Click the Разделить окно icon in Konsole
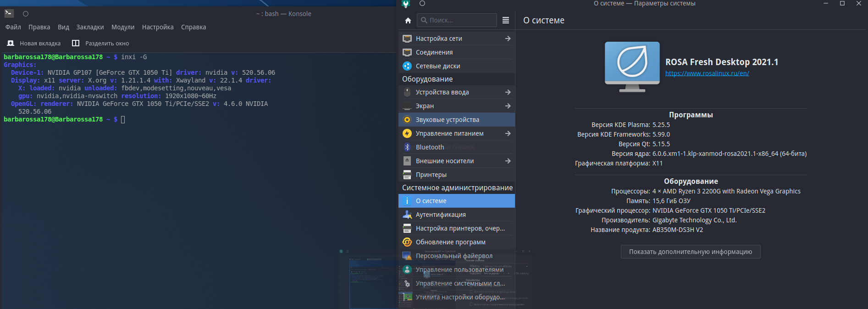The image size is (868, 309). coord(76,43)
